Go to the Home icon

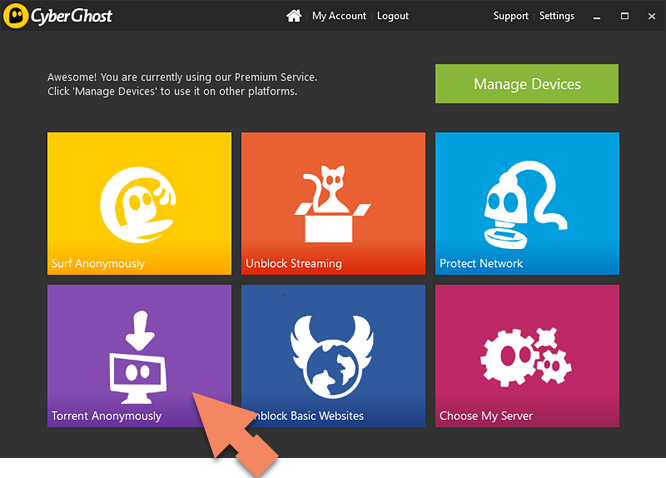(x=293, y=16)
